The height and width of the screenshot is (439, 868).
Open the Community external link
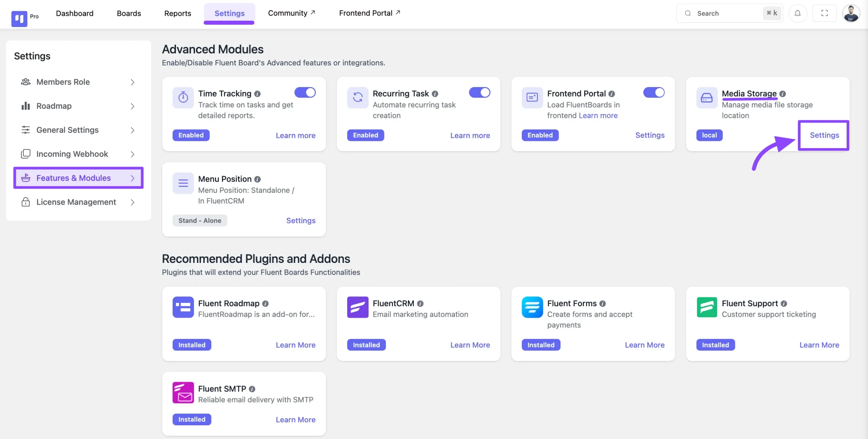(292, 13)
